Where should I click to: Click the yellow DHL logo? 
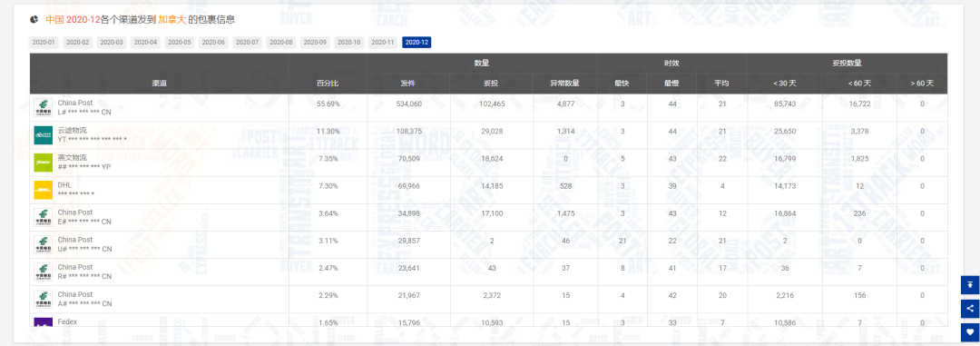tap(44, 190)
